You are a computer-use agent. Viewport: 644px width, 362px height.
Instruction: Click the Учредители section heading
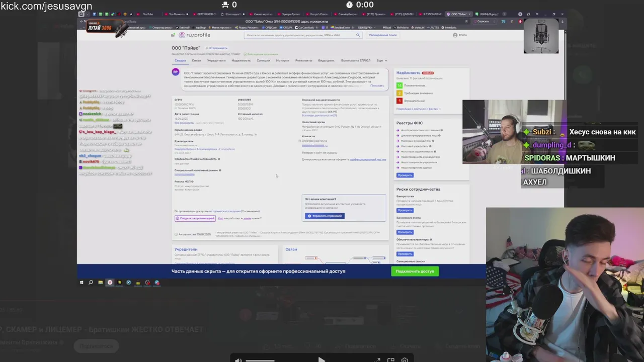coord(186,249)
